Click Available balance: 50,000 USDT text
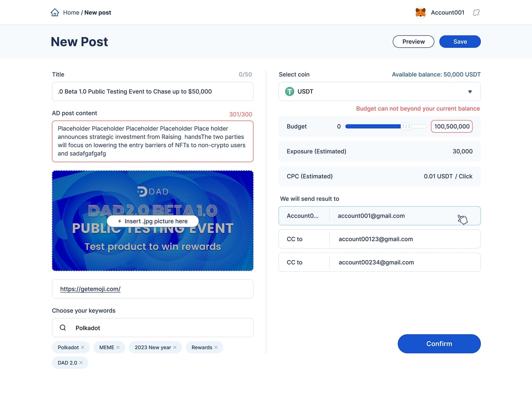Viewport: 532px width, 395px height. pos(436,74)
